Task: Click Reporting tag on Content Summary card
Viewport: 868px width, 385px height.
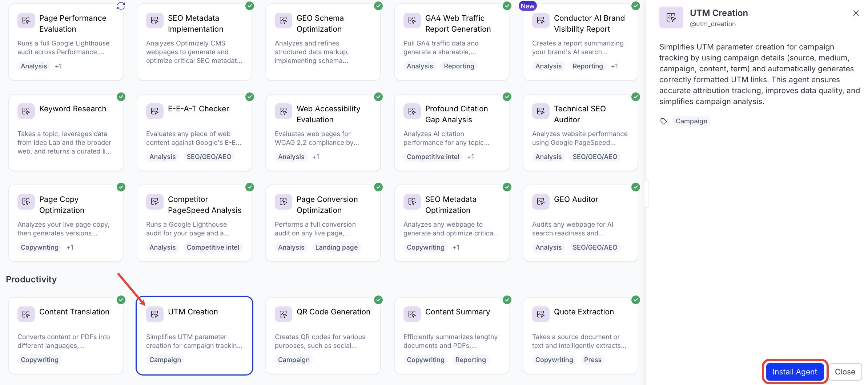Action: click(471, 360)
